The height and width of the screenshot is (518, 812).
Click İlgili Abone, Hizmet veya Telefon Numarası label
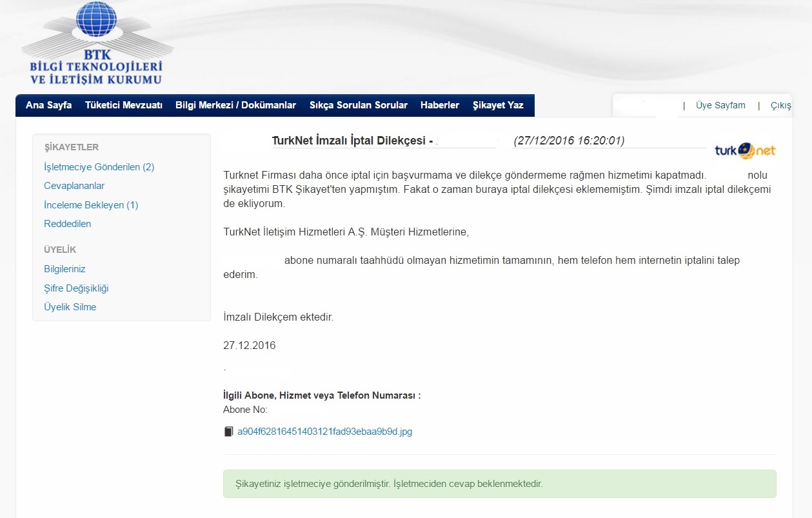(322, 395)
